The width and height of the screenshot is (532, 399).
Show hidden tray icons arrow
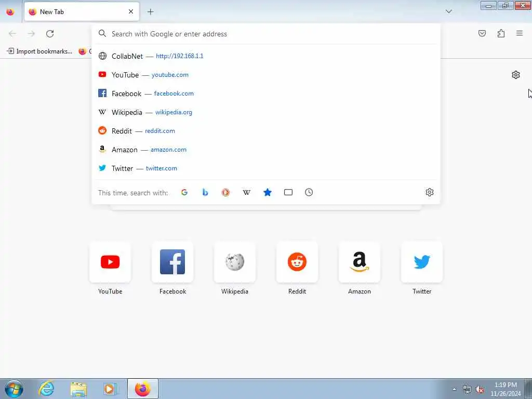click(x=454, y=389)
